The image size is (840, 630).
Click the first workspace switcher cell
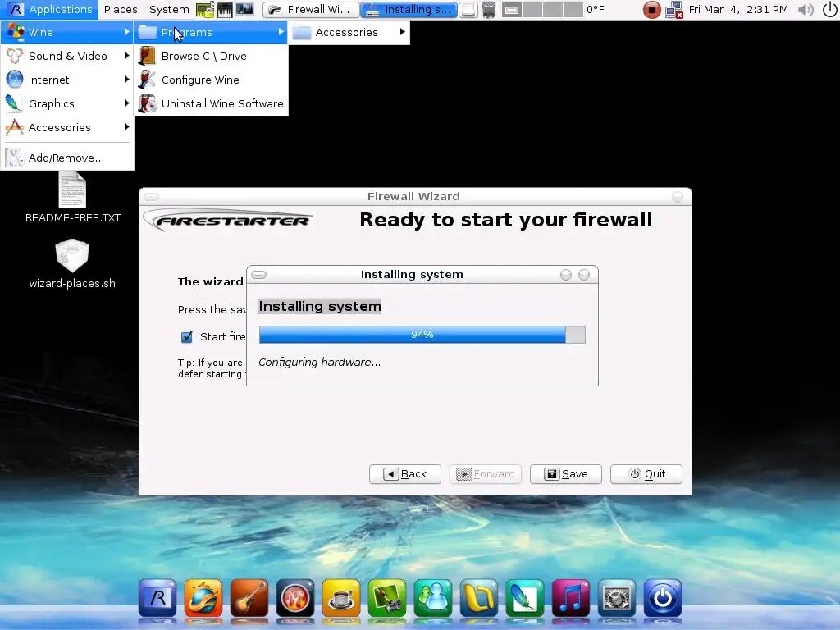pos(512,10)
